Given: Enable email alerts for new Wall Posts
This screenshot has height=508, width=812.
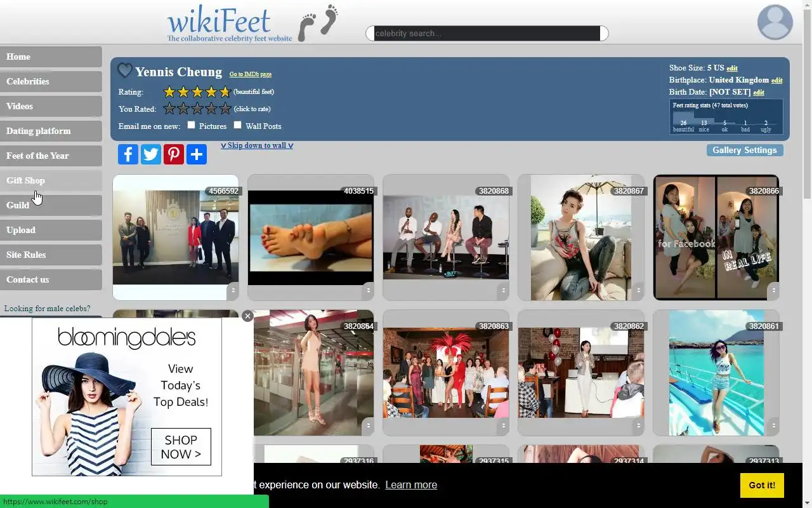Looking at the screenshot, I should point(238,125).
